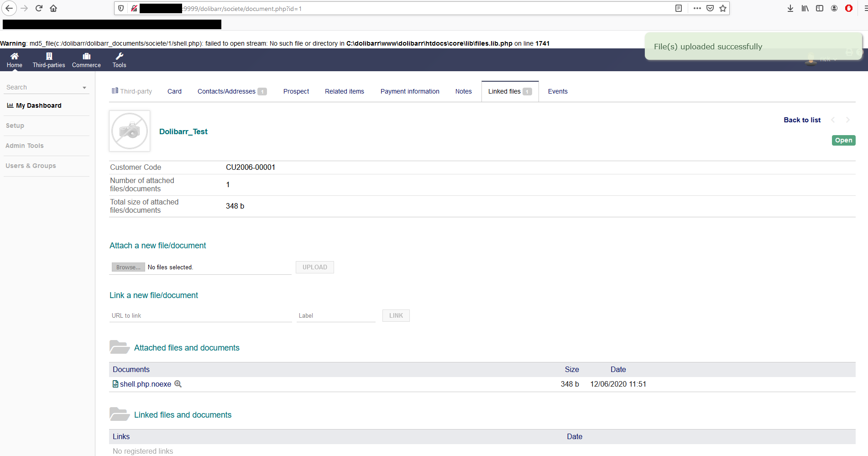Switch to the Contacts/Addresses tab
The height and width of the screenshot is (456, 868).
(232, 91)
